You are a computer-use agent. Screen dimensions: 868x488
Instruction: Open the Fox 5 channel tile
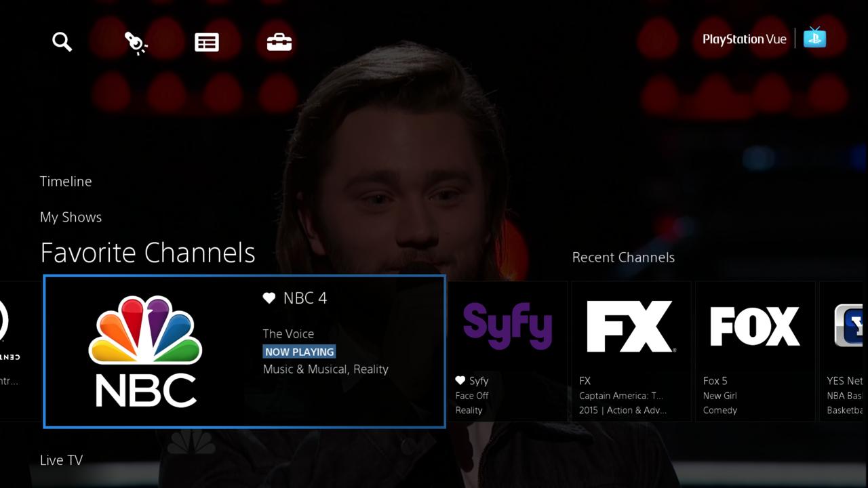tap(755, 351)
